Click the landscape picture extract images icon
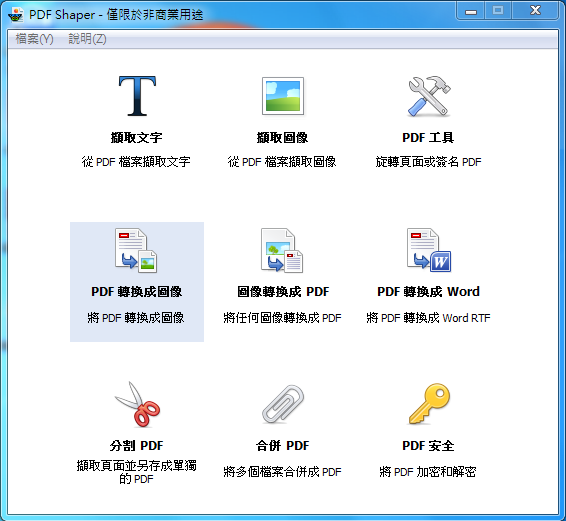The width and height of the screenshot is (566, 521). pos(283,96)
